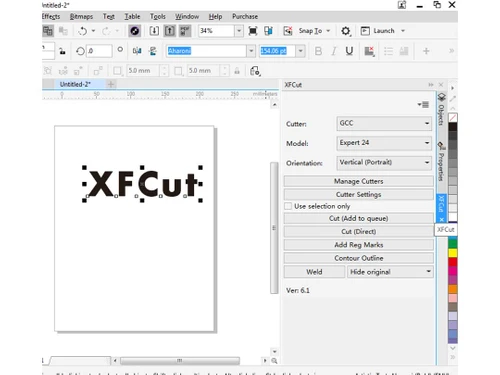Open the Orientation Vertical (Portrait) dropdown
The width and height of the screenshot is (500, 375).
pyautogui.click(x=384, y=163)
